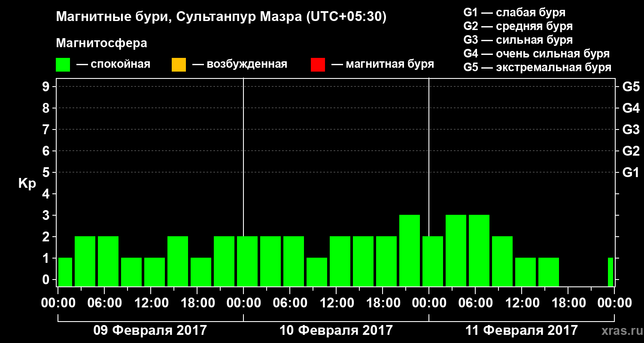Click the Kp axis title

click(x=27, y=184)
